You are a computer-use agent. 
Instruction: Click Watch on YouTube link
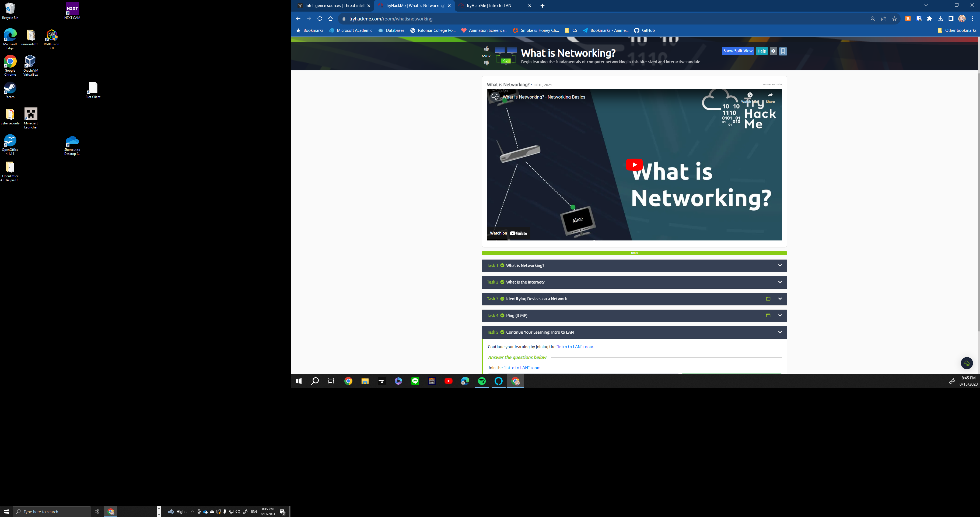click(508, 233)
